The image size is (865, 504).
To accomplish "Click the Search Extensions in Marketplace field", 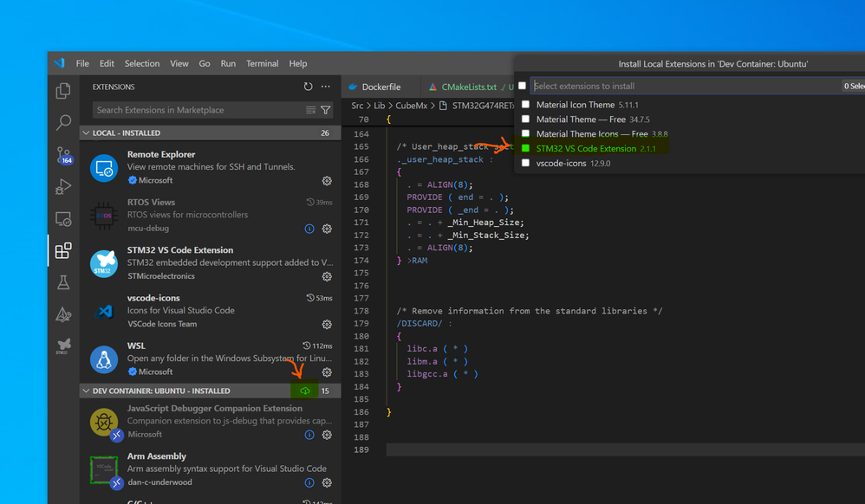I will point(198,110).
